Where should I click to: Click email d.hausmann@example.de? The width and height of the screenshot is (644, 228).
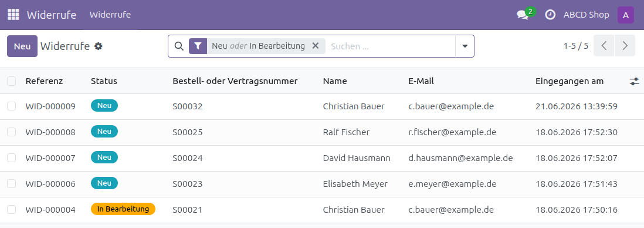[x=460, y=158]
